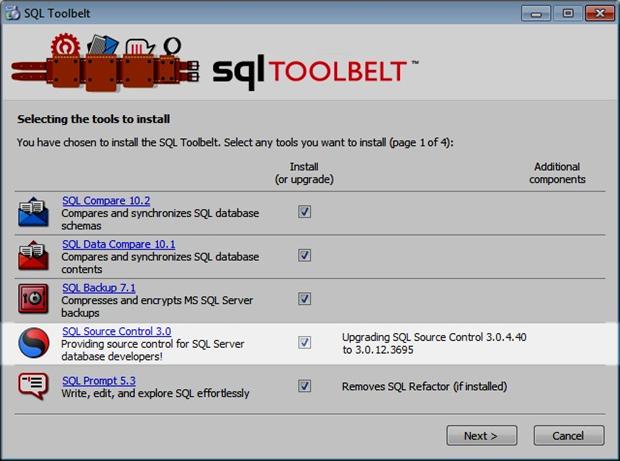
Task: Click the 'Upgrading SQL Source Control 3.0.4.40' text
Action: click(434, 337)
